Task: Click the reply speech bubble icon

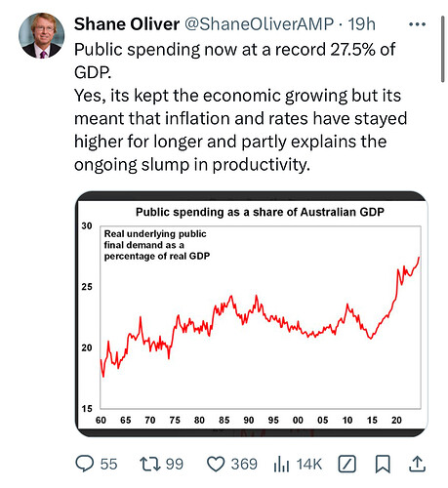Action: coord(85,464)
